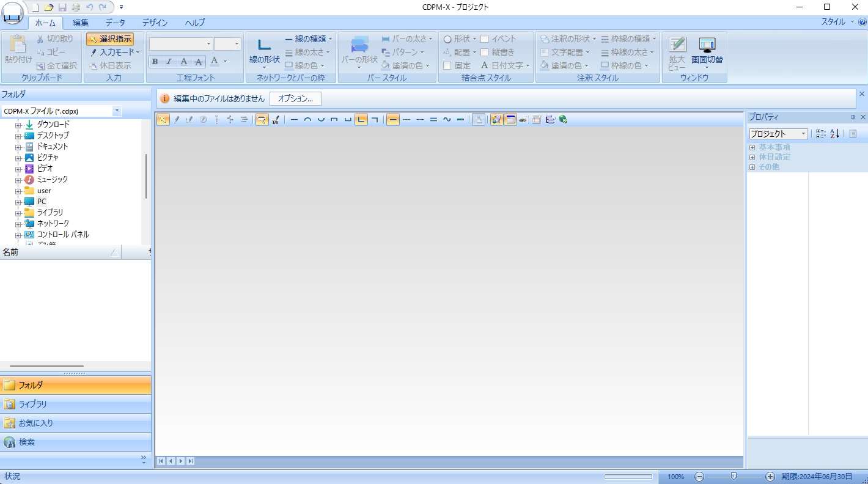Open the プロジェクト dropdown in properties
Screen dimensions: 868x484
point(803,134)
